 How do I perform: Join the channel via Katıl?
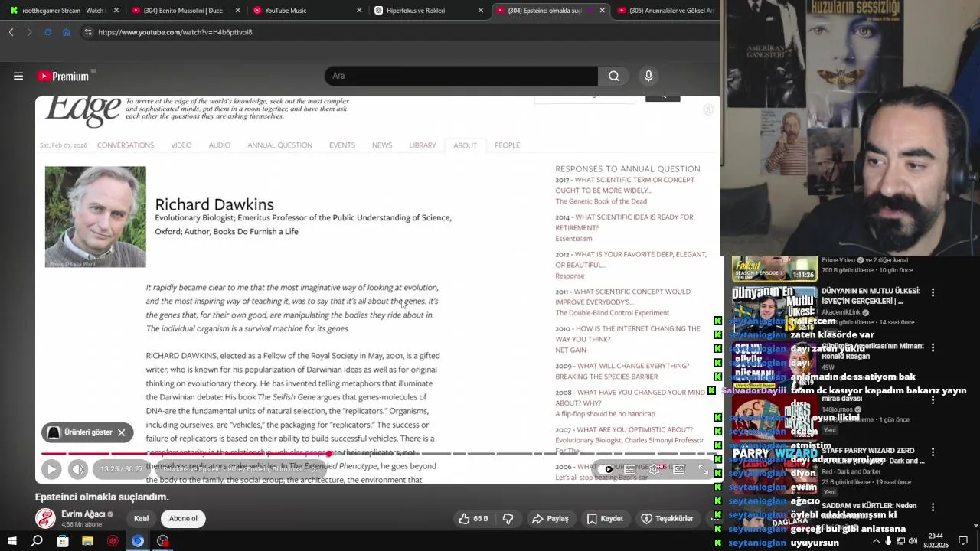(x=142, y=518)
